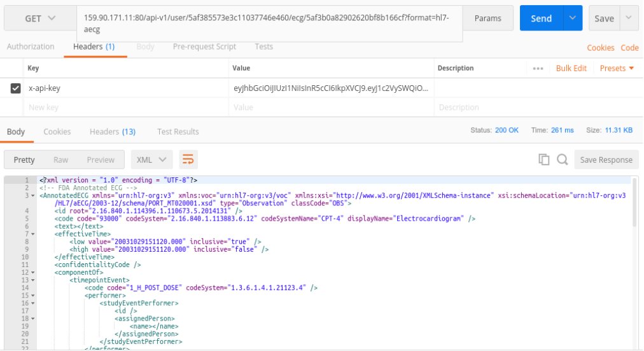Click the 261 ms time value
Image resolution: width=644 pixels, height=351 pixels.
563,130
